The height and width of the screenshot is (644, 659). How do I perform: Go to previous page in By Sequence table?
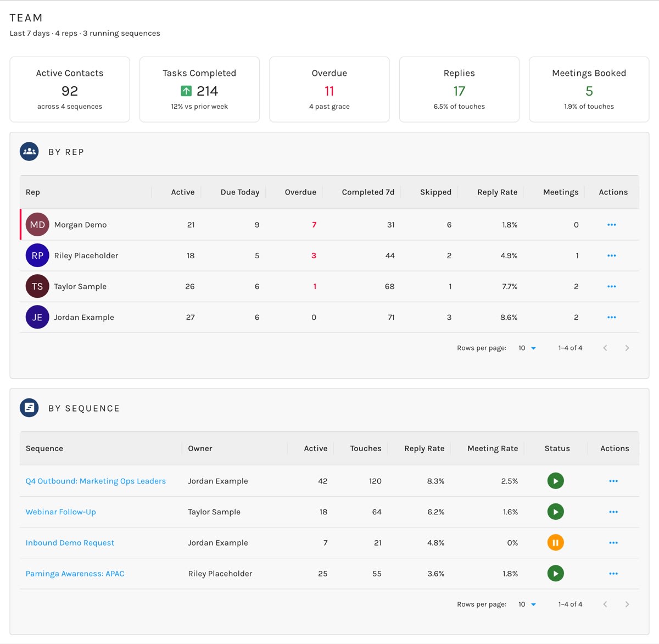coord(605,604)
